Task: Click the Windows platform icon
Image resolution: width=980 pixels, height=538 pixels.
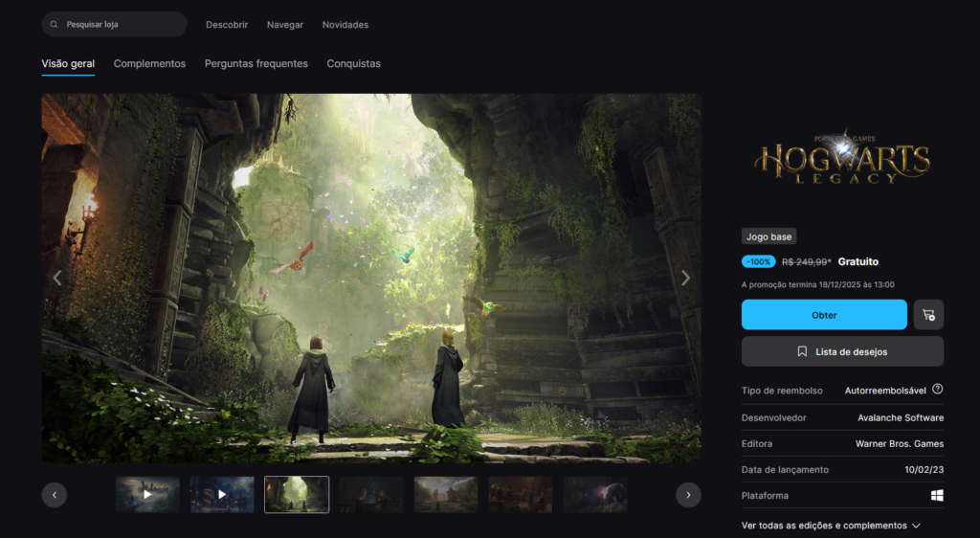Action: point(937,496)
